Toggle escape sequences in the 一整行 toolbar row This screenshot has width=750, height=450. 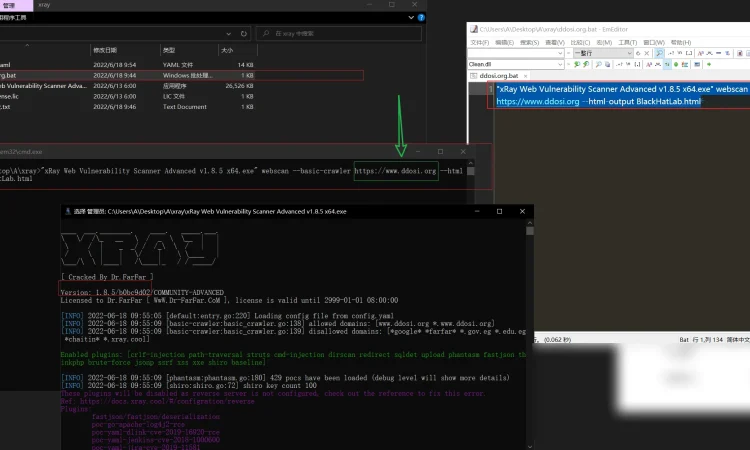[x=680, y=53]
